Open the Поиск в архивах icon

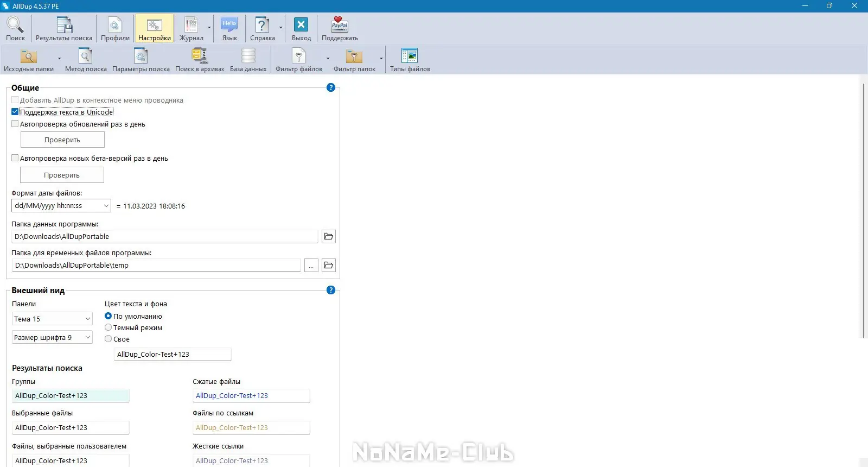pos(200,60)
